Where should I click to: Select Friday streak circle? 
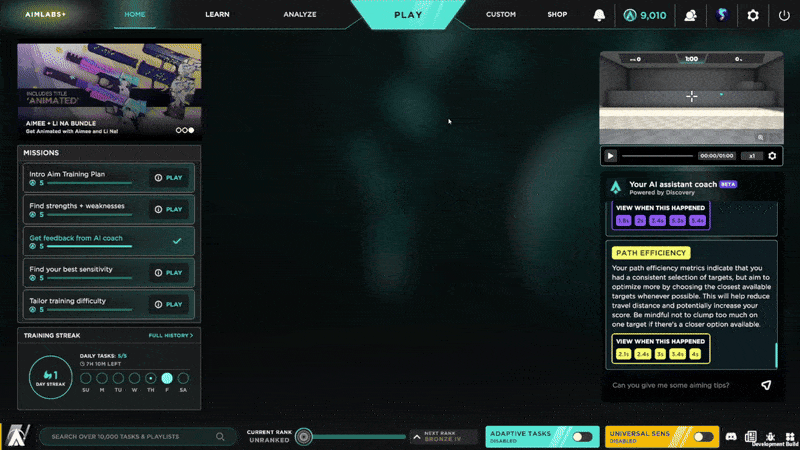coord(167,378)
